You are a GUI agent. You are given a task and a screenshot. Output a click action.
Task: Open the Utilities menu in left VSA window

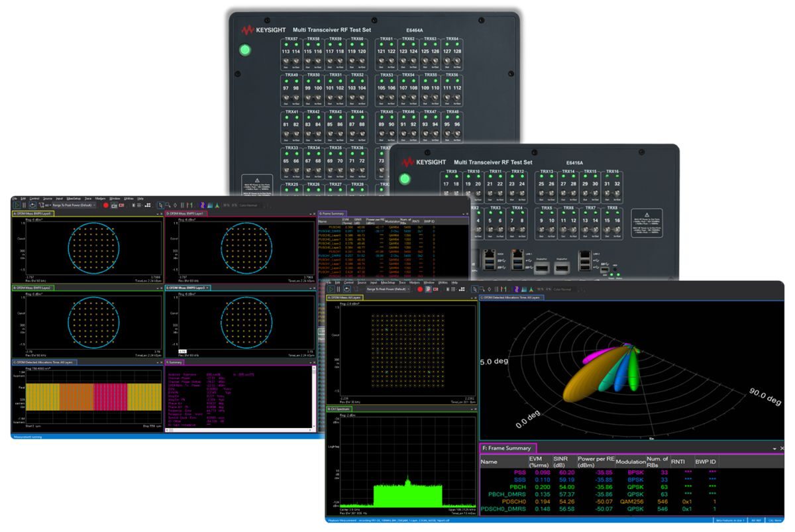pos(129,198)
